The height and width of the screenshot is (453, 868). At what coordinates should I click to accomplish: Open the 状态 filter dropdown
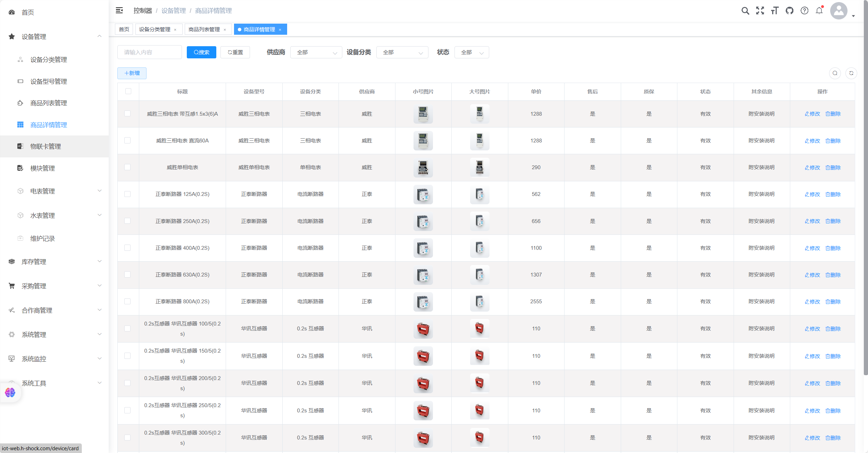471,52
